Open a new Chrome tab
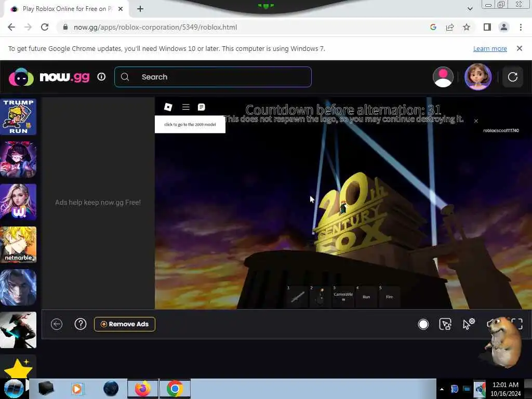The image size is (532, 399). [x=140, y=9]
